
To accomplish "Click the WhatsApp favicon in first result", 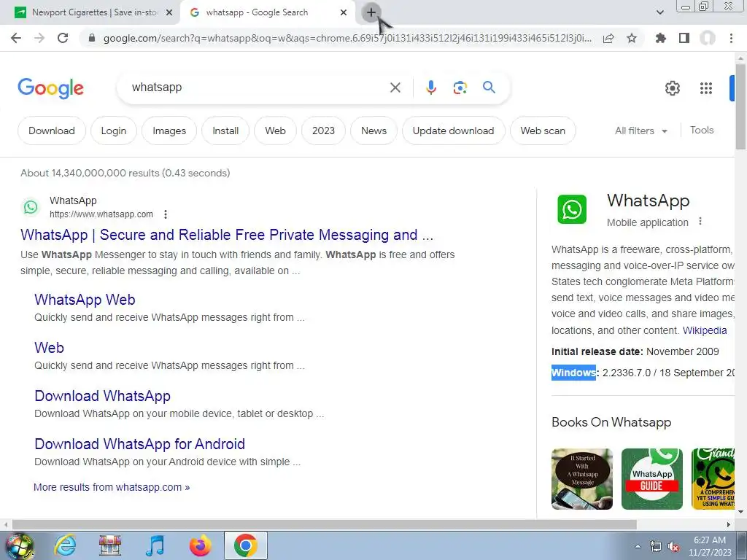I will coord(31,207).
